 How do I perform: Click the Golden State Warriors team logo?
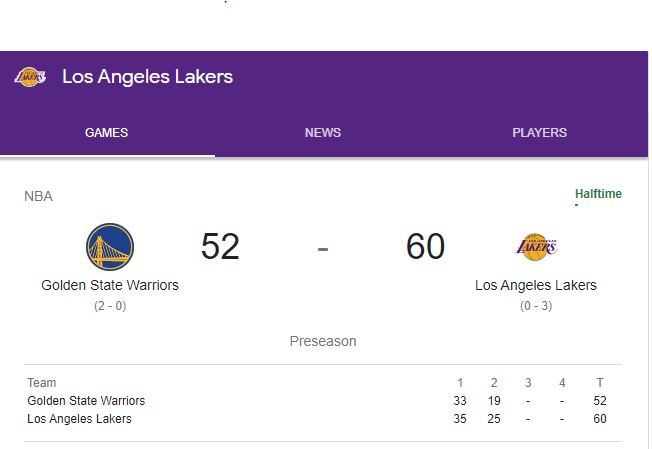point(110,247)
